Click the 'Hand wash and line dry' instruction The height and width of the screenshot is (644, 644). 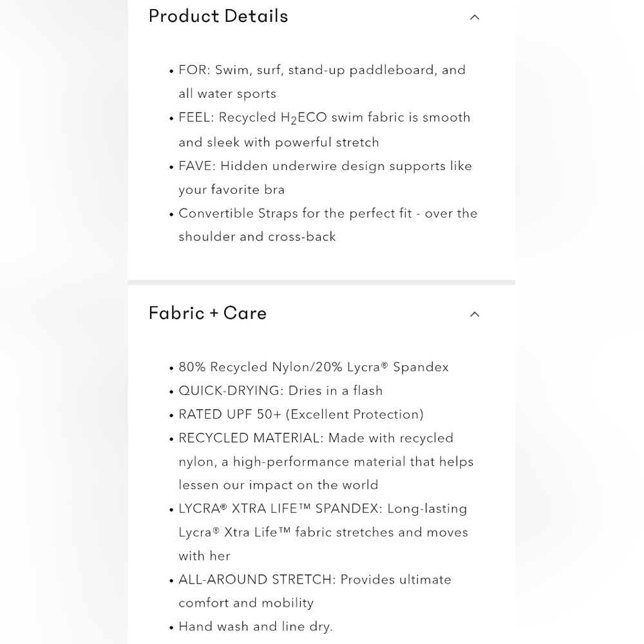tap(256, 627)
